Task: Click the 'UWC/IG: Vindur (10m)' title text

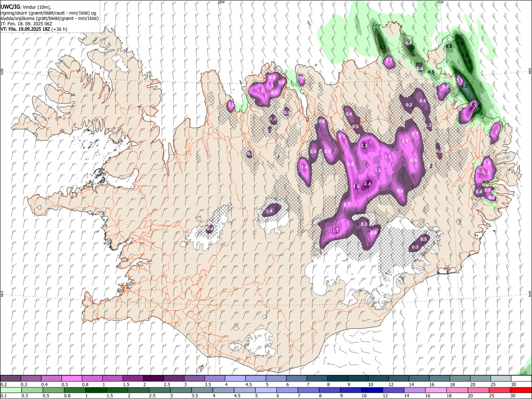Action: pyautogui.click(x=26, y=7)
